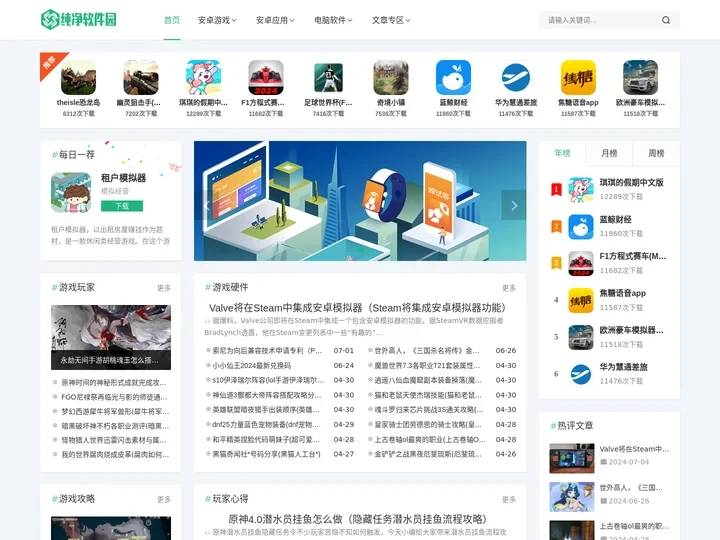The width and height of the screenshot is (720, 540).
Task: Click rank 5 欧洲豪车模拟器 ranking icon
Action: tap(581, 338)
